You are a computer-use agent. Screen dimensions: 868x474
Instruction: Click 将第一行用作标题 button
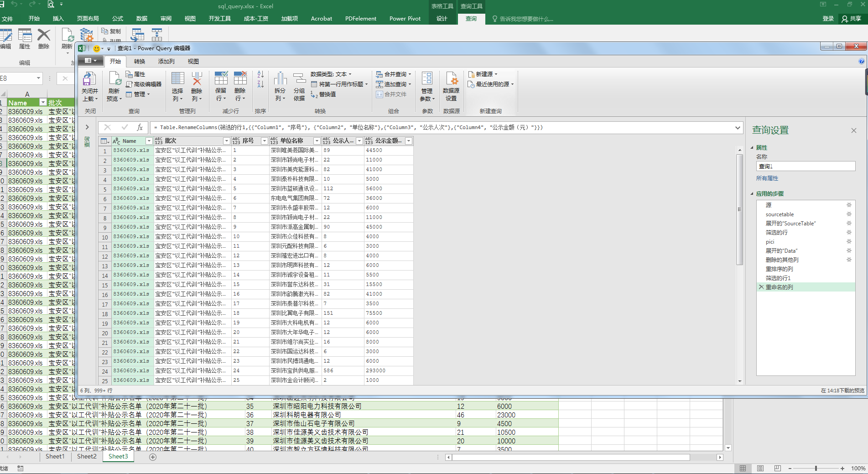pyautogui.click(x=339, y=84)
